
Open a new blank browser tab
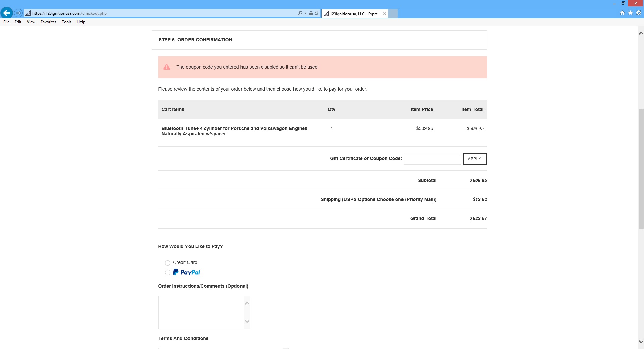(393, 14)
